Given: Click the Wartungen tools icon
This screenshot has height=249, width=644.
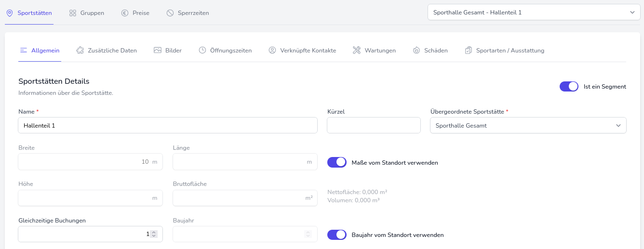Looking at the screenshot, I should pyautogui.click(x=357, y=50).
